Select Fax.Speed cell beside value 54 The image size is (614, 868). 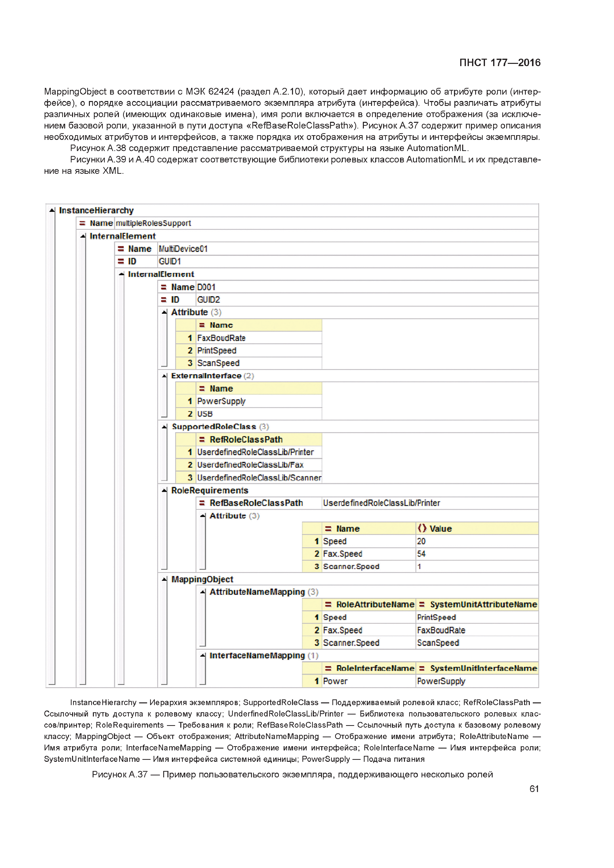369,554
